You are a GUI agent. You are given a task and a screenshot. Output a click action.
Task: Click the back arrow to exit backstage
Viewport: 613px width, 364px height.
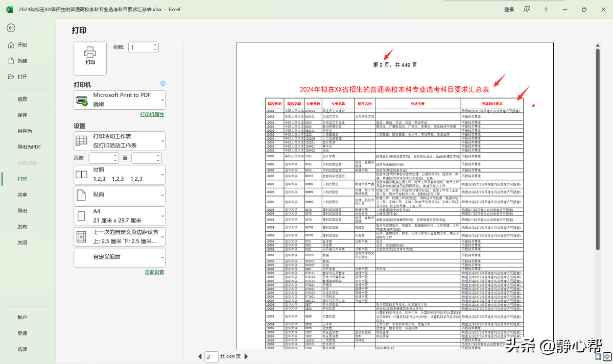coord(11,28)
